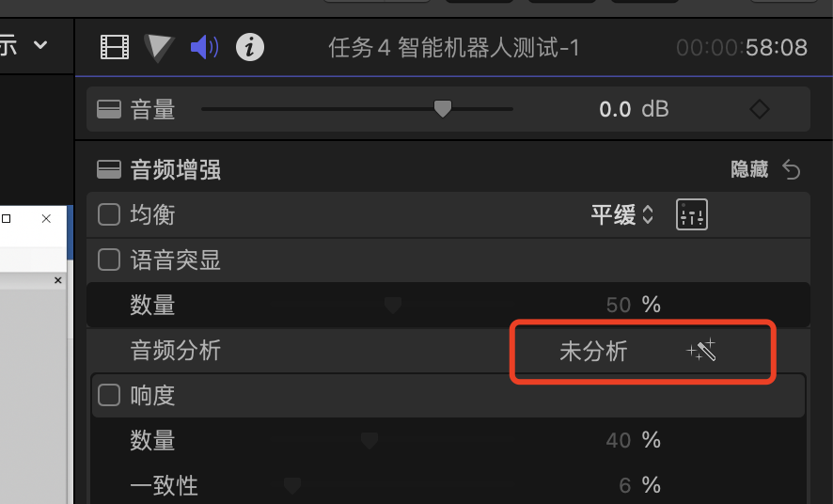Expand the dropdown chevron at top left
This screenshot has height=504, width=833.
tap(40, 44)
